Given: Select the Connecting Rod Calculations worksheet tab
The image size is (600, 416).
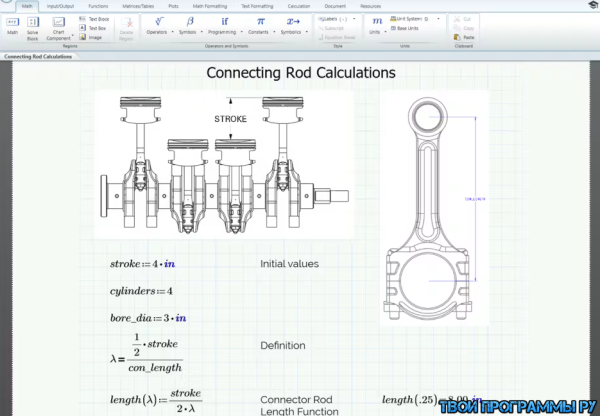Looking at the screenshot, I should (x=38, y=56).
